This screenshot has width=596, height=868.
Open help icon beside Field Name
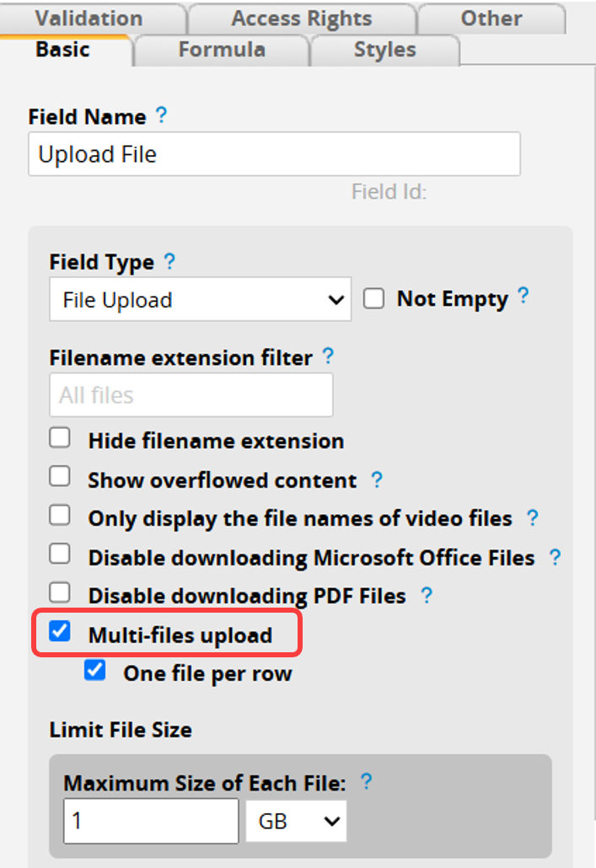pos(161,115)
